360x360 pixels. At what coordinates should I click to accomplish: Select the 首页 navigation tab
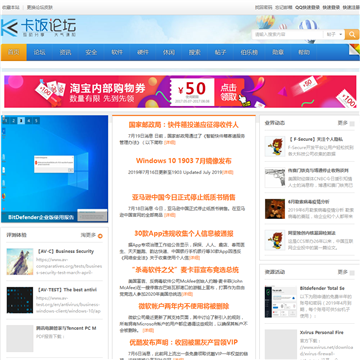[14, 52]
